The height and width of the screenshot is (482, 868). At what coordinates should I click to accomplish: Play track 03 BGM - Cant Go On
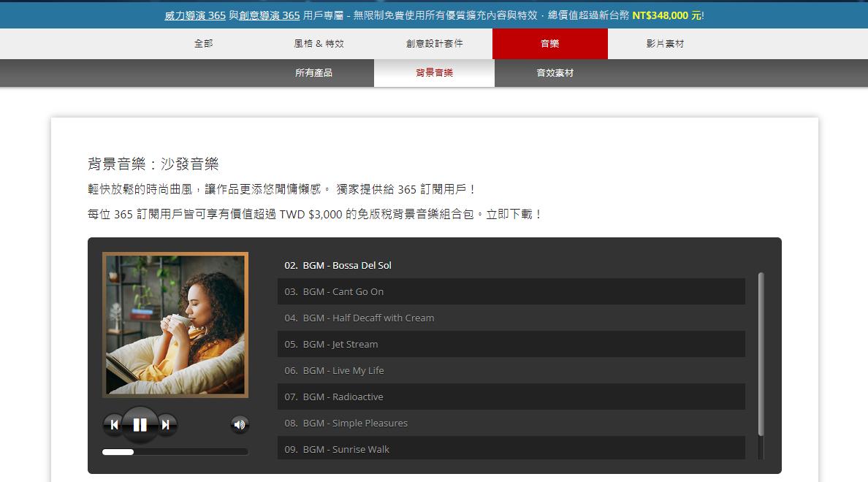511,291
